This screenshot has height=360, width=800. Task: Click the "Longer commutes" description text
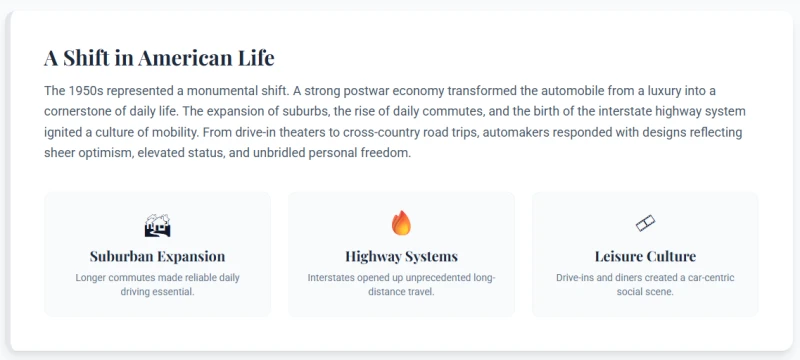coord(157,285)
